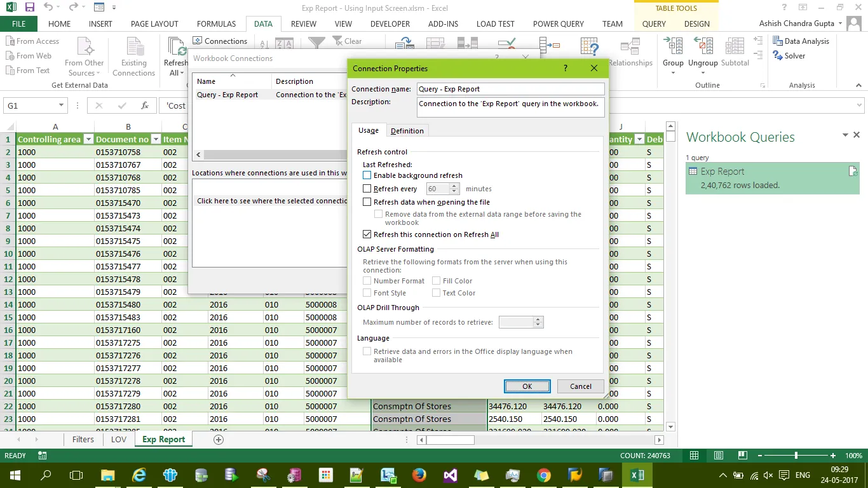Open Existing Connections
This screenshot has width=868, height=488.
click(x=133, y=57)
